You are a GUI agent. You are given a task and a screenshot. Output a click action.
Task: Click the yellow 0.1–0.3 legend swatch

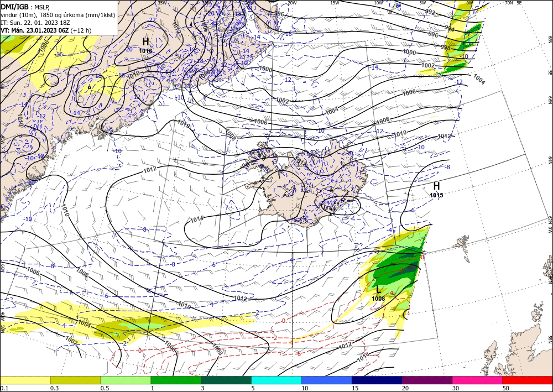pyautogui.click(x=25, y=380)
